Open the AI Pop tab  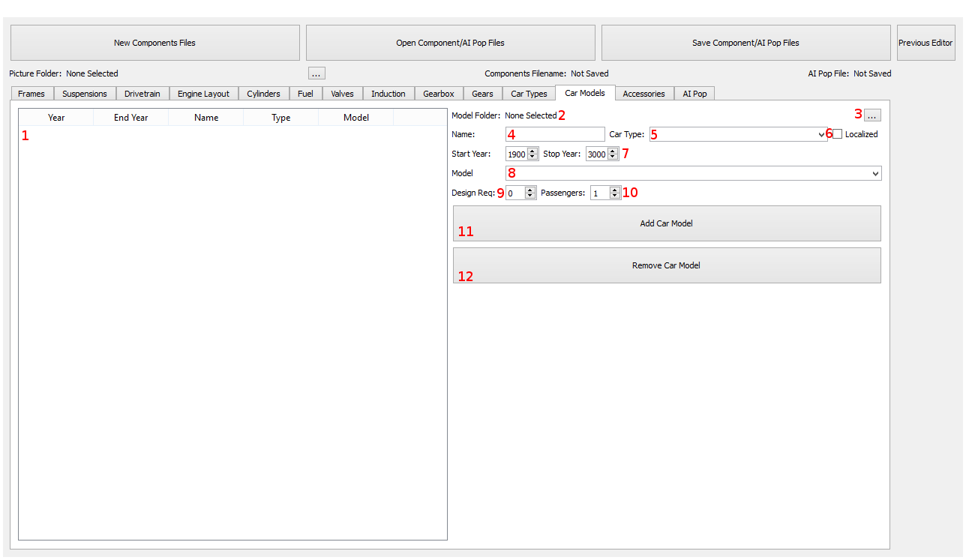coord(694,94)
